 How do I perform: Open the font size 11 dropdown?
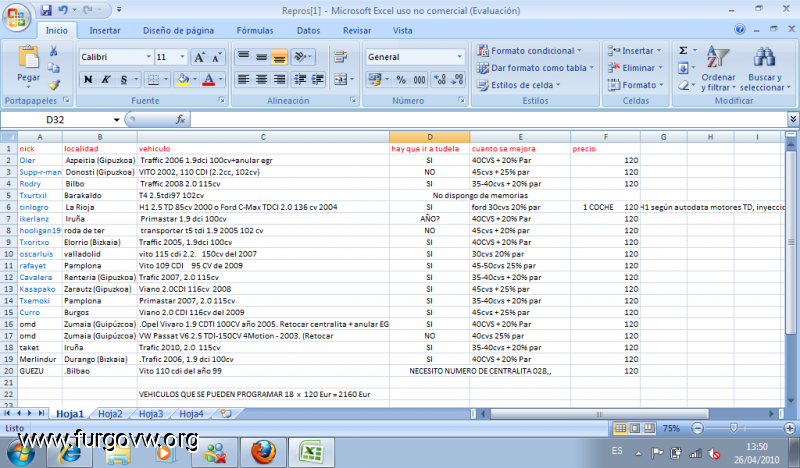coord(182,57)
